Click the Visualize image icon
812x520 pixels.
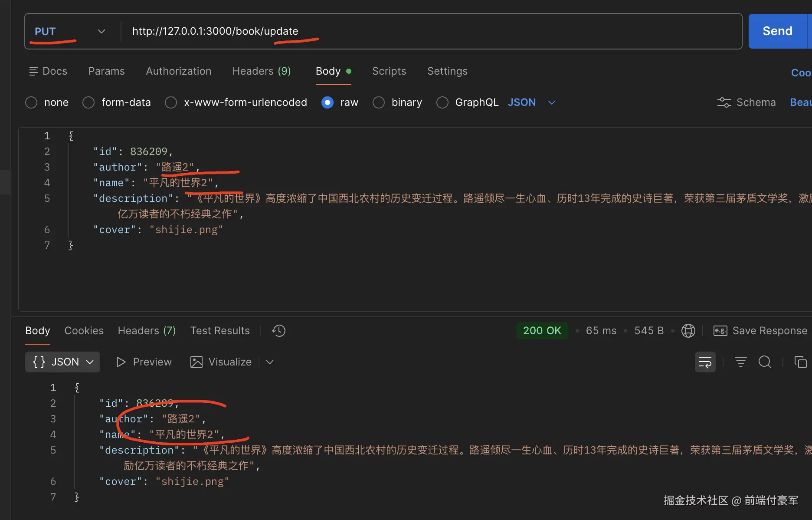pyautogui.click(x=196, y=362)
